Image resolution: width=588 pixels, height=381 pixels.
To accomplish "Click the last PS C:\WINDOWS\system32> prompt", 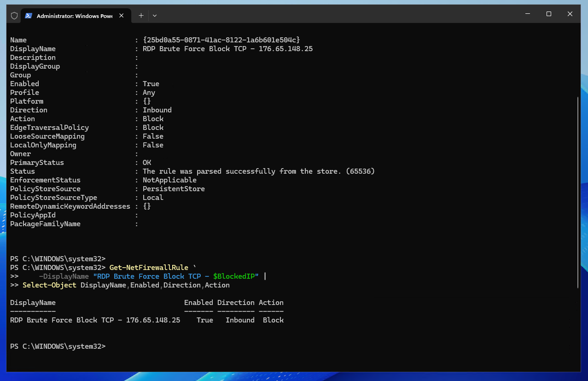I will [58, 346].
